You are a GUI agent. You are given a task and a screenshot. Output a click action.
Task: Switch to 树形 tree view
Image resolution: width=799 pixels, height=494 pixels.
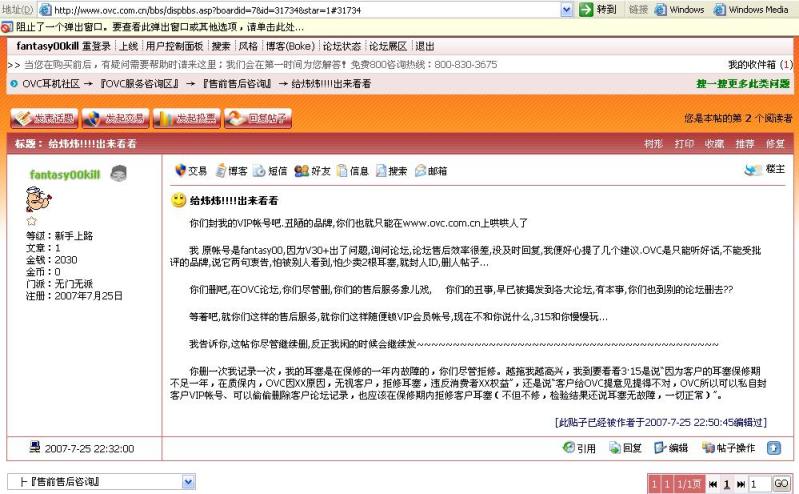[x=653, y=144]
